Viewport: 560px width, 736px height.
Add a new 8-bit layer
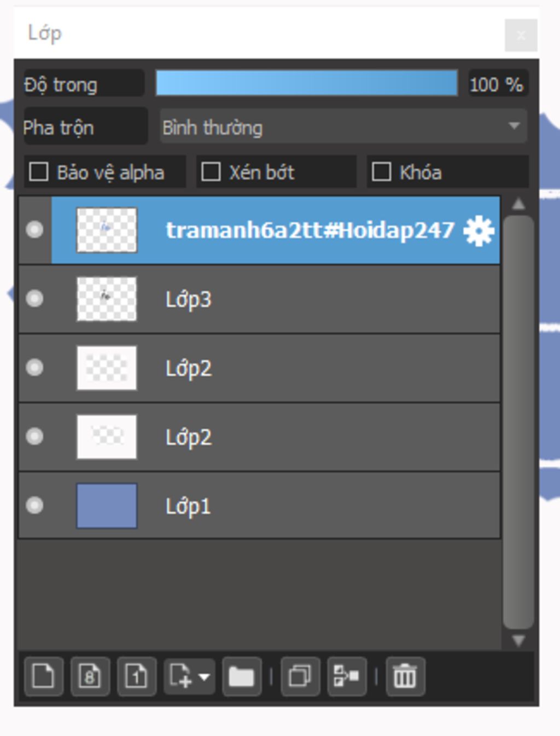click(90, 677)
